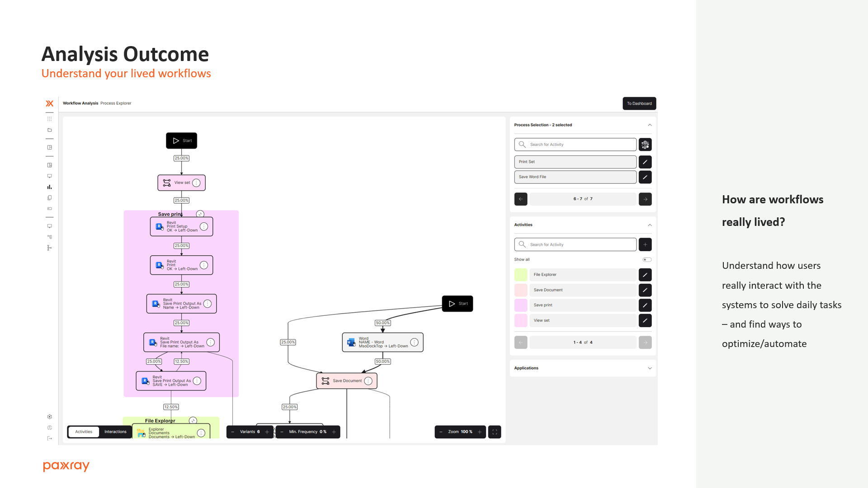The image size is (868, 488).
Task: Click the plus icon beside Activities search
Action: pos(645,244)
